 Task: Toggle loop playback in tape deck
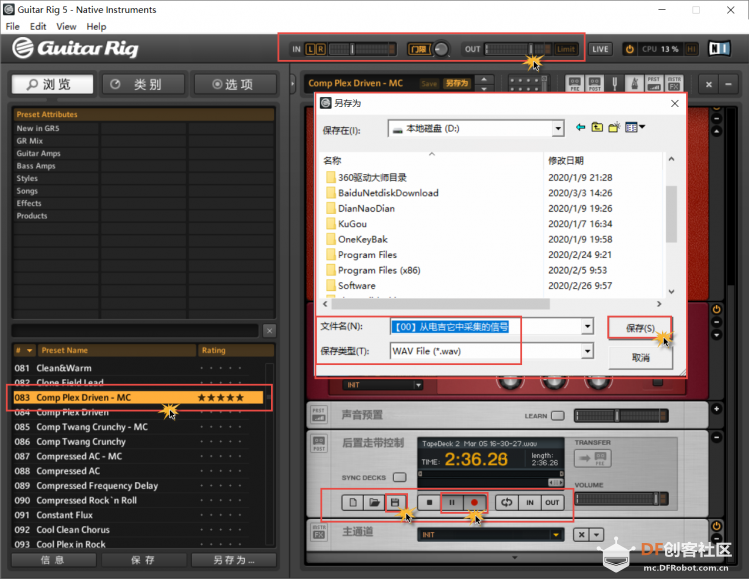click(x=507, y=503)
